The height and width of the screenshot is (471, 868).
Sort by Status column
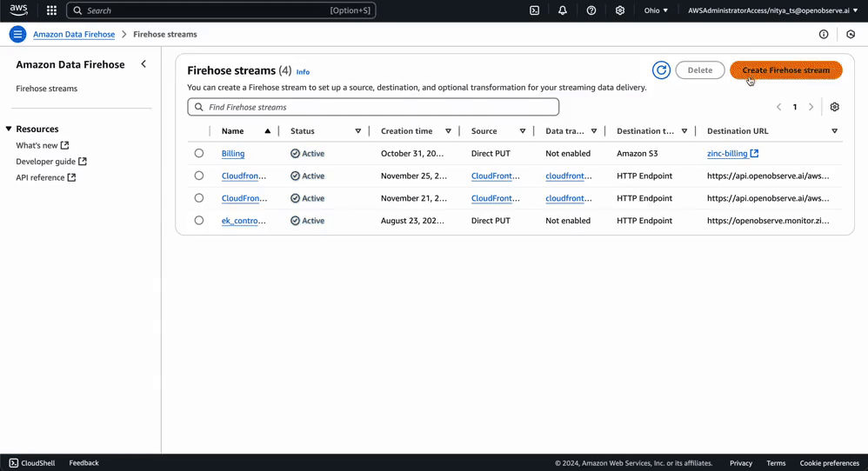click(358, 131)
